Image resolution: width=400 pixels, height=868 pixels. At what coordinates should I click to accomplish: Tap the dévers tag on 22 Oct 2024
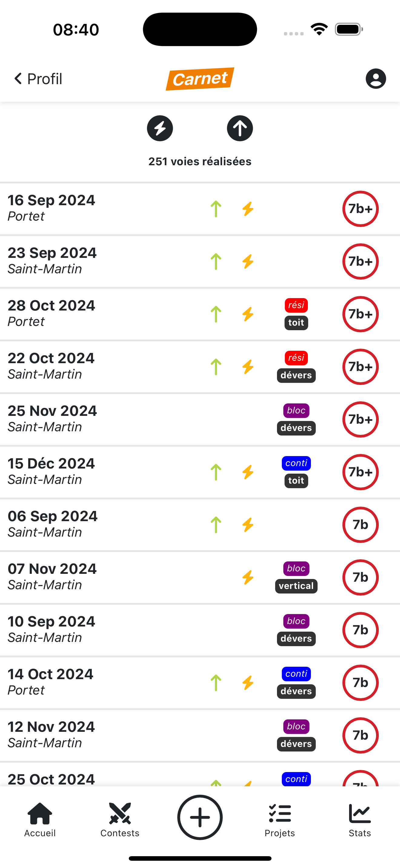(296, 375)
